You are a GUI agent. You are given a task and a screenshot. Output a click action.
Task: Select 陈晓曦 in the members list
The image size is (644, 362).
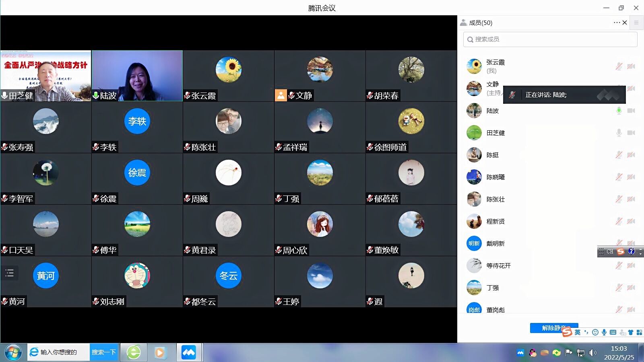[x=550, y=177]
